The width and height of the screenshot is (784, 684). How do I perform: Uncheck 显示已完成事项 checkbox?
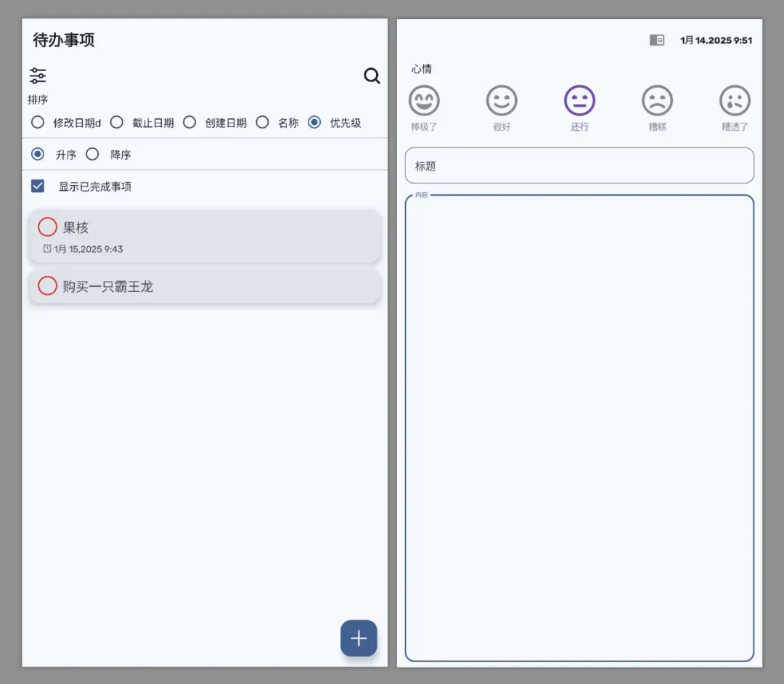(38, 186)
